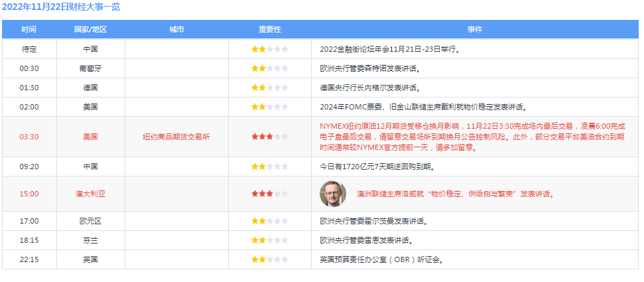Click the 欧洲央行管委霍尔茨曼发表讲话 event
644x282 pixels.
click(x=375, y=221)
